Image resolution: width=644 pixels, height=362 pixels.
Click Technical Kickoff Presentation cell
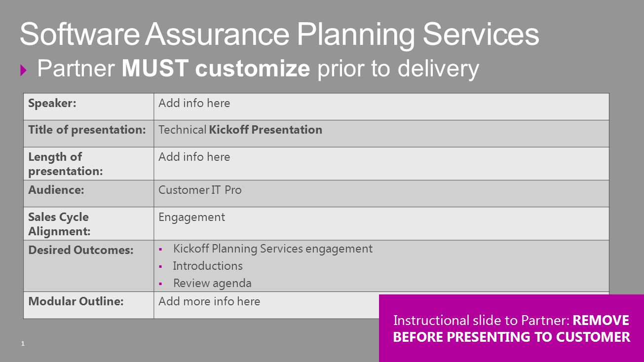pos(381,134)
